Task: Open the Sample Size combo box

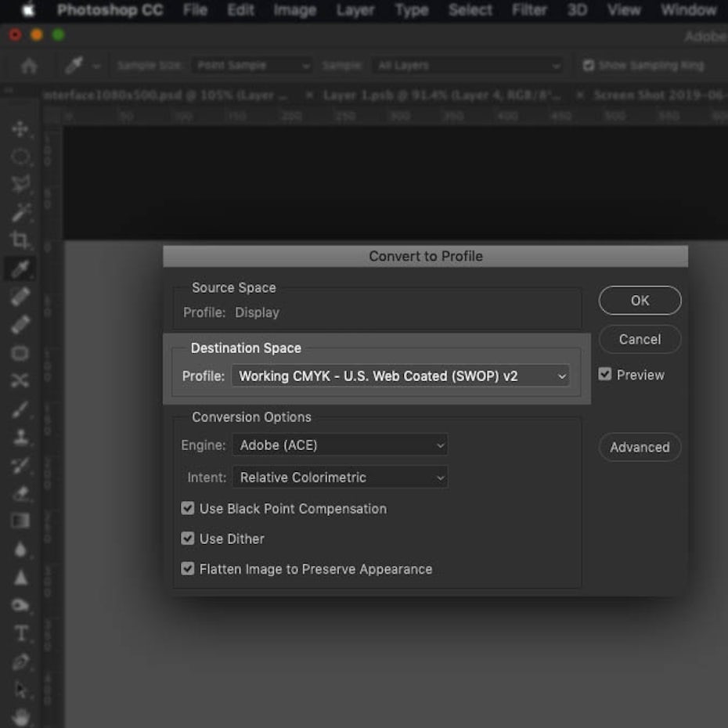Action: tap(251, 65)
